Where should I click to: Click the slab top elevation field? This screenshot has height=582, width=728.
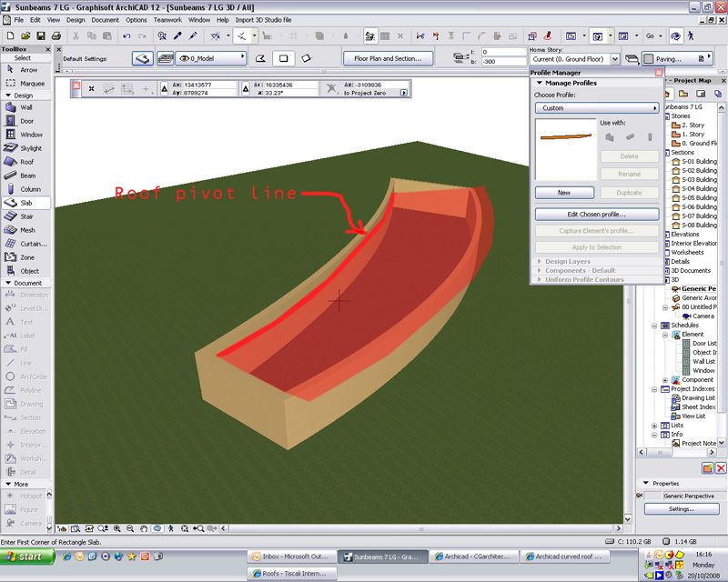pos(503,52)
